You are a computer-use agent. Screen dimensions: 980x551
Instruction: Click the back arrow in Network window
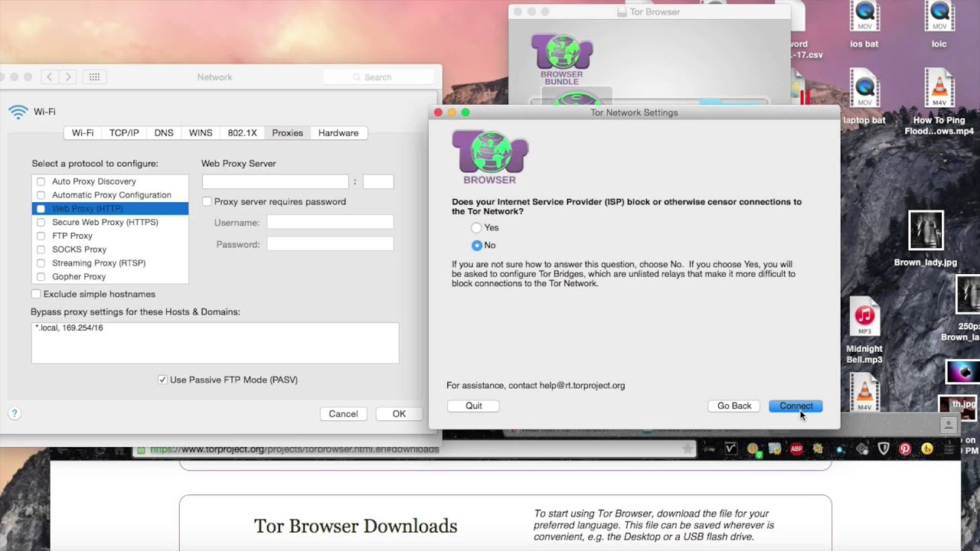pyautogui.click(x=49, y=77)
